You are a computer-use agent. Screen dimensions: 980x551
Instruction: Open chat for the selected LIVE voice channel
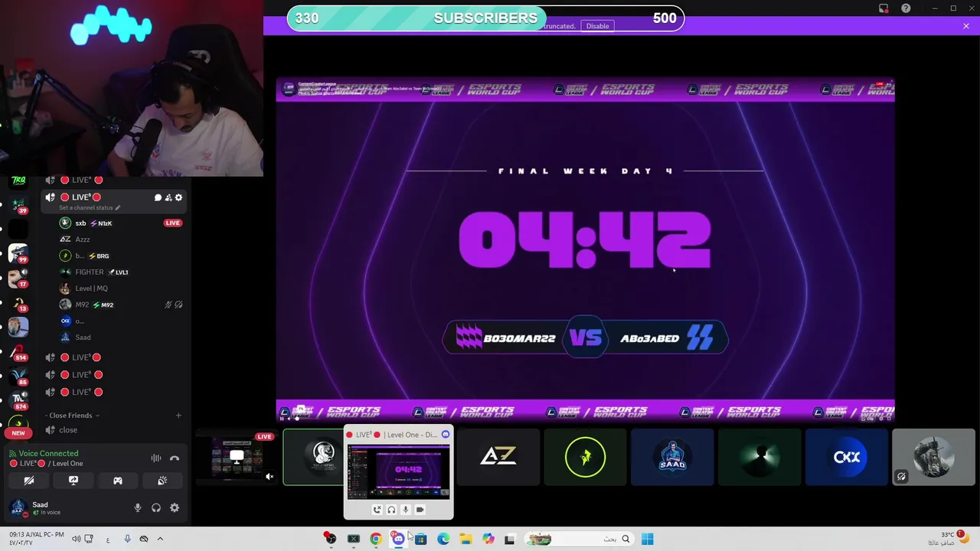(158, 197)
